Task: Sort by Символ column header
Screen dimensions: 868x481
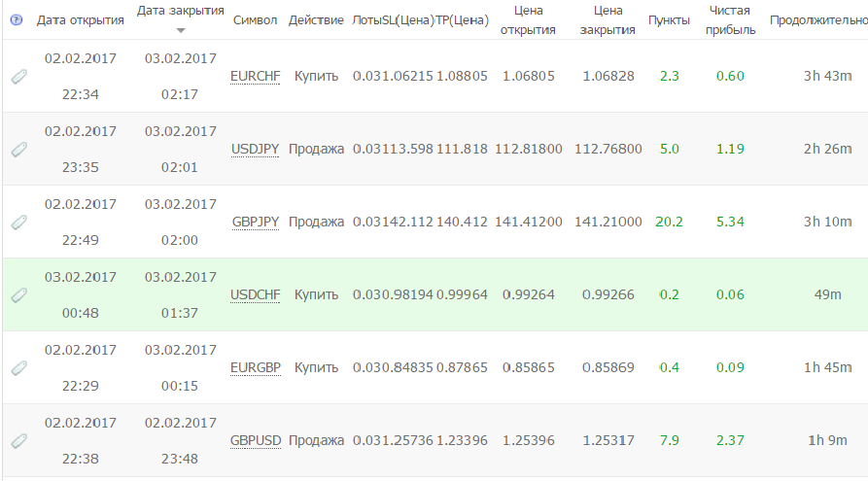Action: pyautogui.click(x=255, y=20)
